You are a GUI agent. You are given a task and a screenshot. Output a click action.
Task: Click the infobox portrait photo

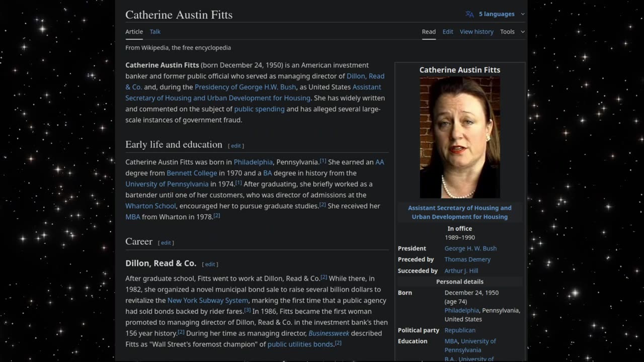460,138
